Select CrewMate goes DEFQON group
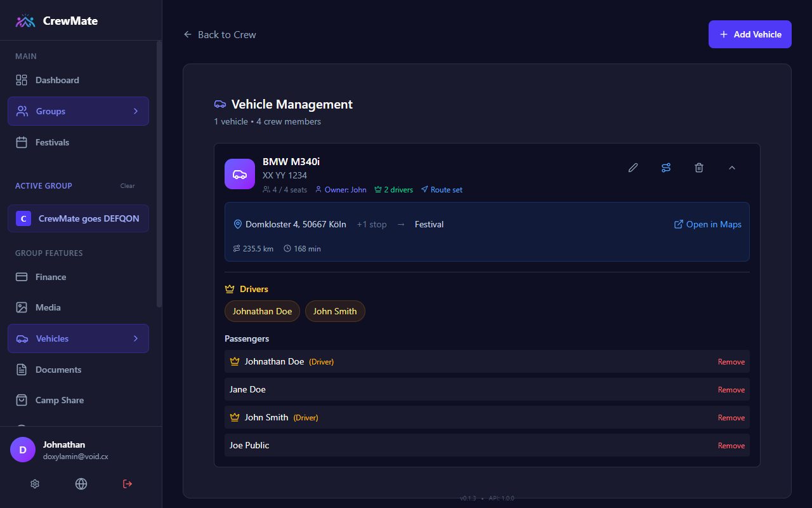This screenshot has width=812, height=508. click(78, 218)
